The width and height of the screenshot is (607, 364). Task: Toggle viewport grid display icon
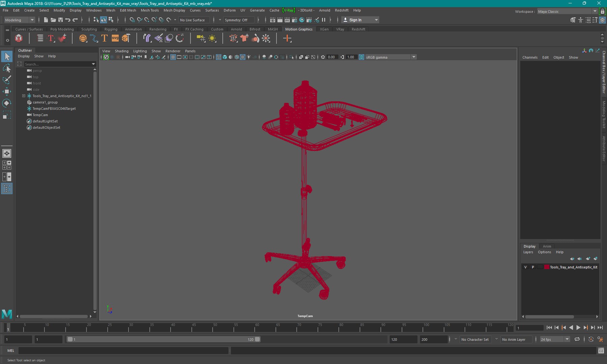point(173,57)
